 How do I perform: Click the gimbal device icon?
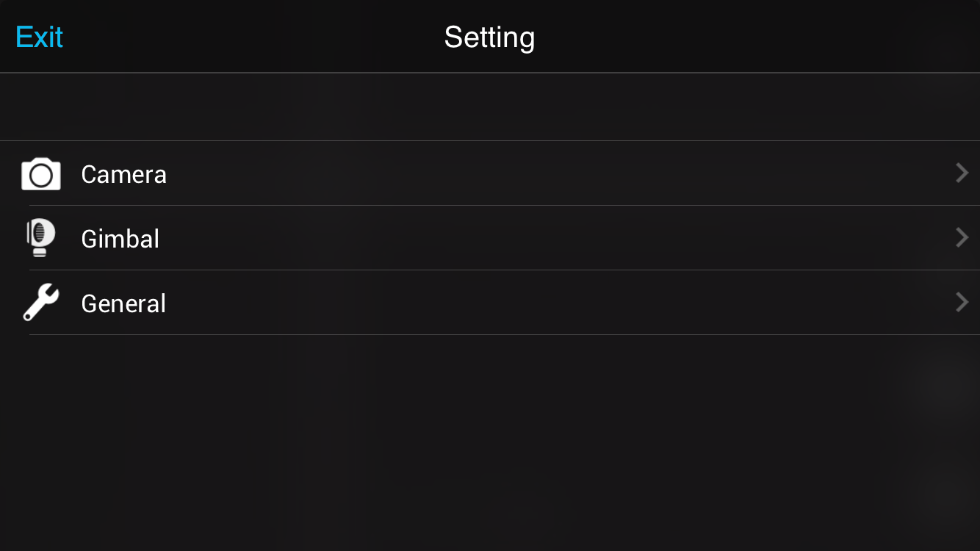[x=40, y=238]
